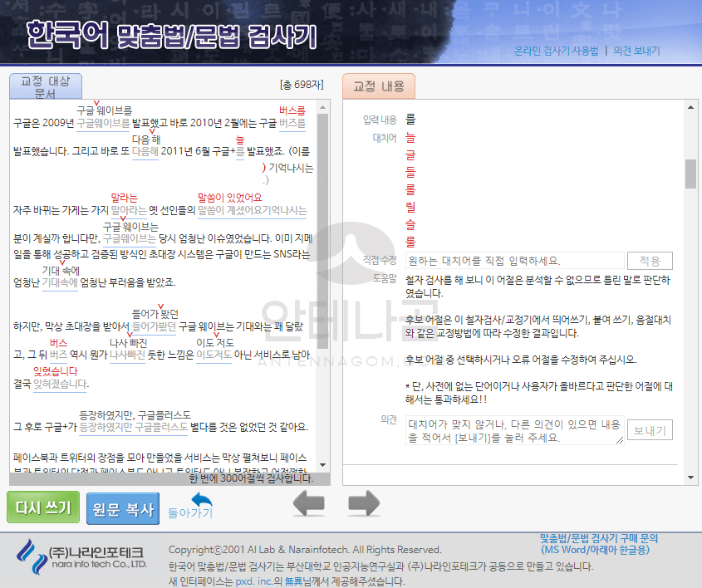The height and width of the screenshot is (588, 702).
Task: Click the 한국어 맞춤법/문법 검사기 title logo
Action: (171, 36)
